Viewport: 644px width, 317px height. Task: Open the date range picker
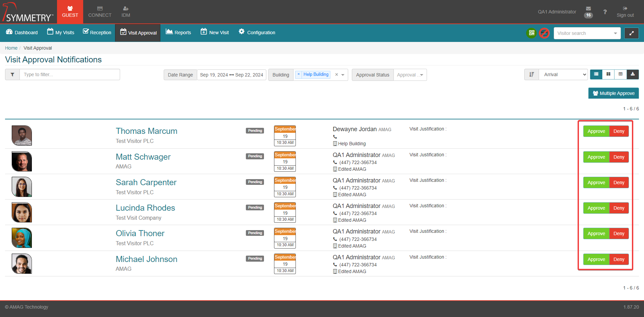coord(231,75)
